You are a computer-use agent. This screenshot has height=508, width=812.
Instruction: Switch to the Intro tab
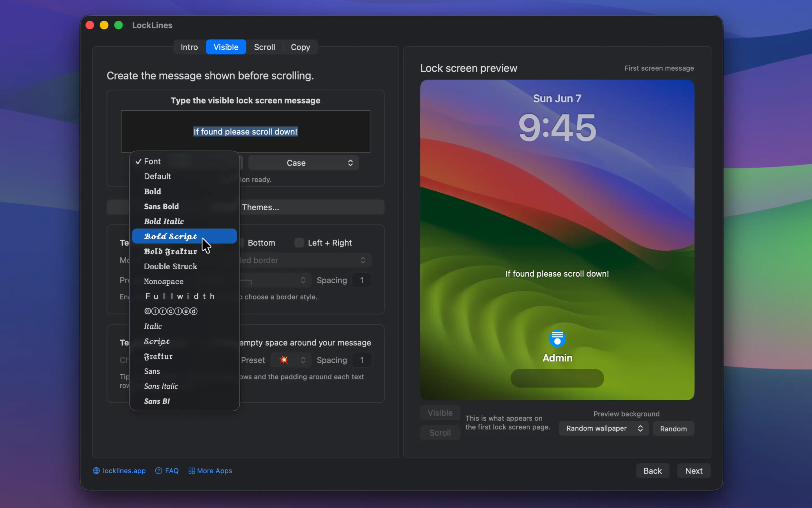189,47
